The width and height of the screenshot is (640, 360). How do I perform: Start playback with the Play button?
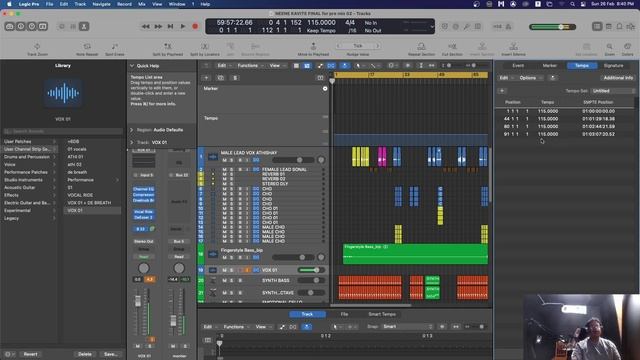[x=183, y=27]
